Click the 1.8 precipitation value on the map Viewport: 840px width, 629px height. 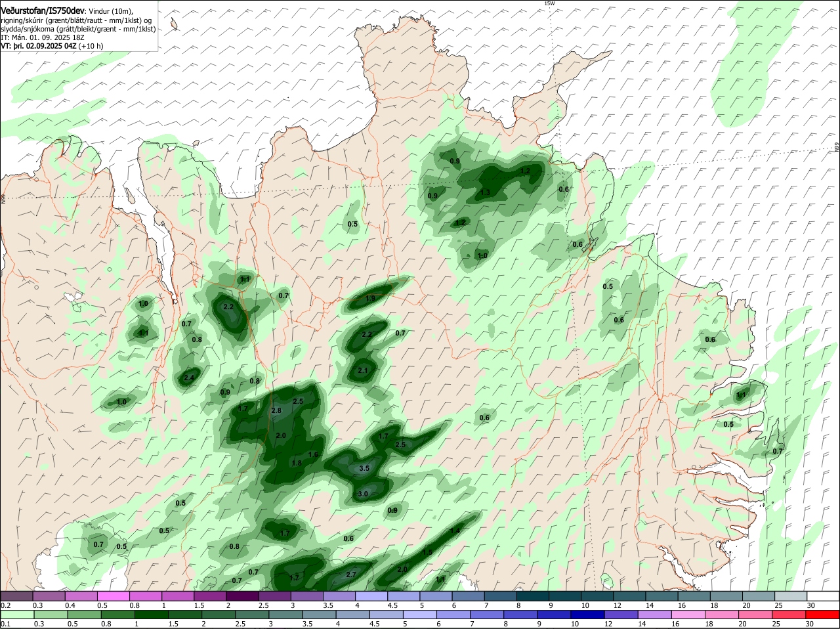point(297,463)
